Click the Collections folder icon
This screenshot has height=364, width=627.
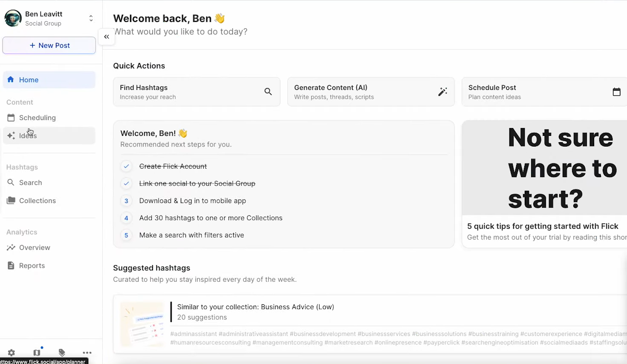click(x=11, y=201)
